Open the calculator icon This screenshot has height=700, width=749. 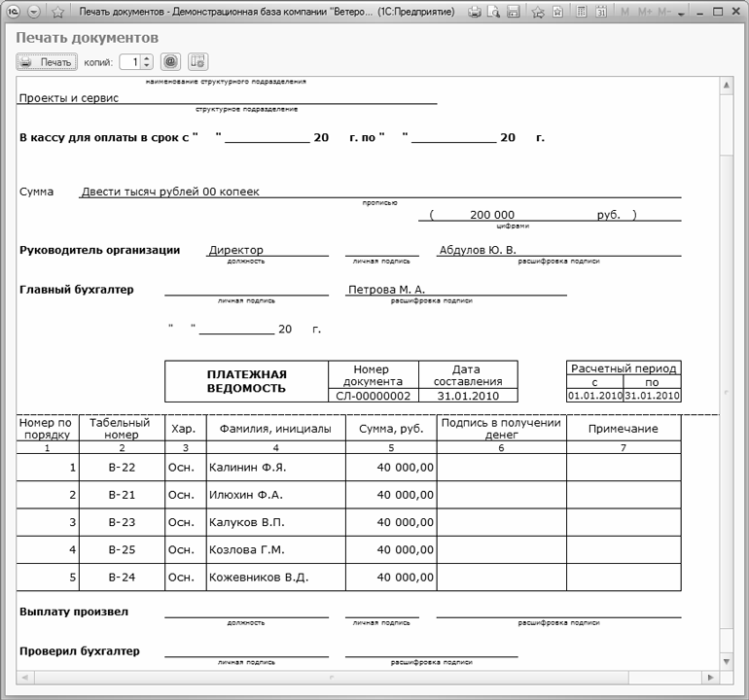582,12
